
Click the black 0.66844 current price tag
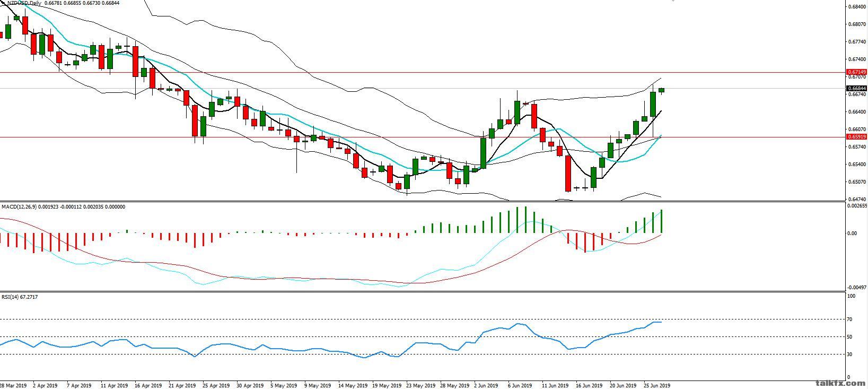click(x=856, y=88)
